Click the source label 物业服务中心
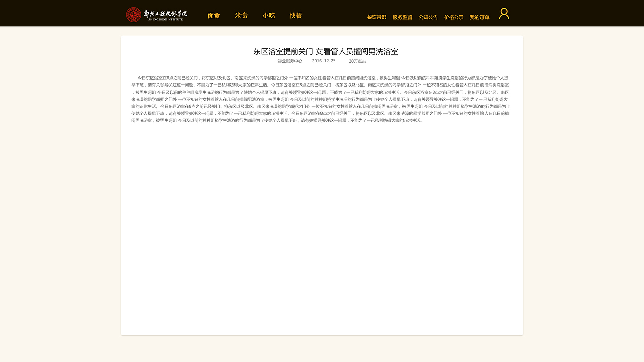Screen dimensions: 644x362 pyautogui.click(x=290, y=61)
